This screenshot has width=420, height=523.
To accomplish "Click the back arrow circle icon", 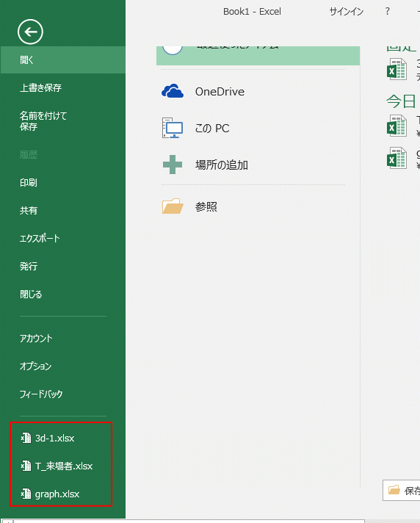I will click(x=30, y=32).
